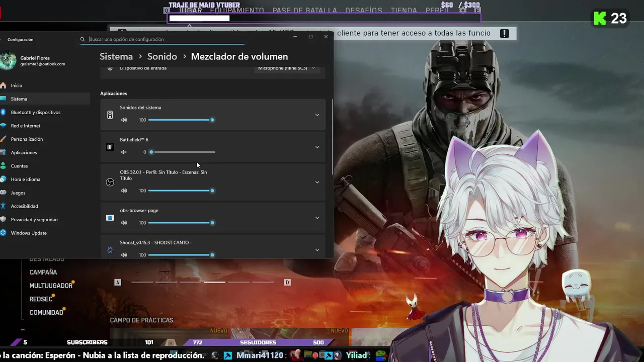The width and height of the screenshot is (644, 362).
Task: Mute Sonidos del sistema volume
Action: click(124, 120)
